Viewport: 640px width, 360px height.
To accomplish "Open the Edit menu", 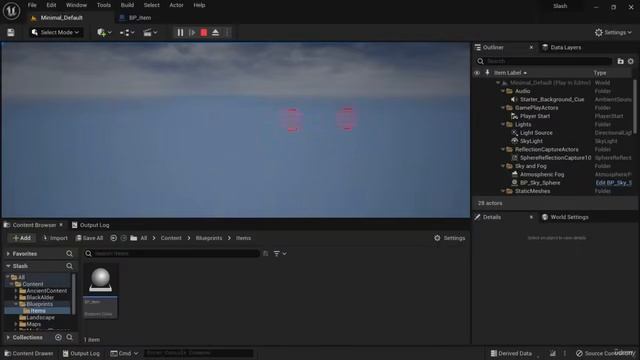I will click(51, 5).
